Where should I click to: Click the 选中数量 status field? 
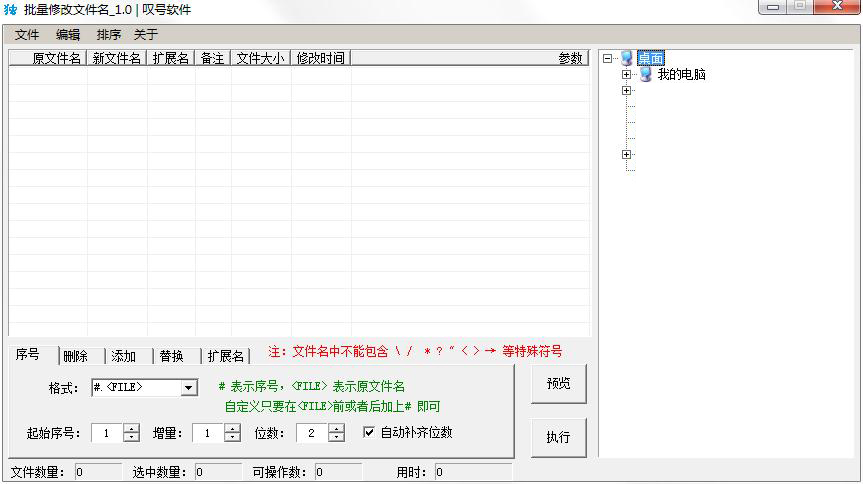click(218, 472)
